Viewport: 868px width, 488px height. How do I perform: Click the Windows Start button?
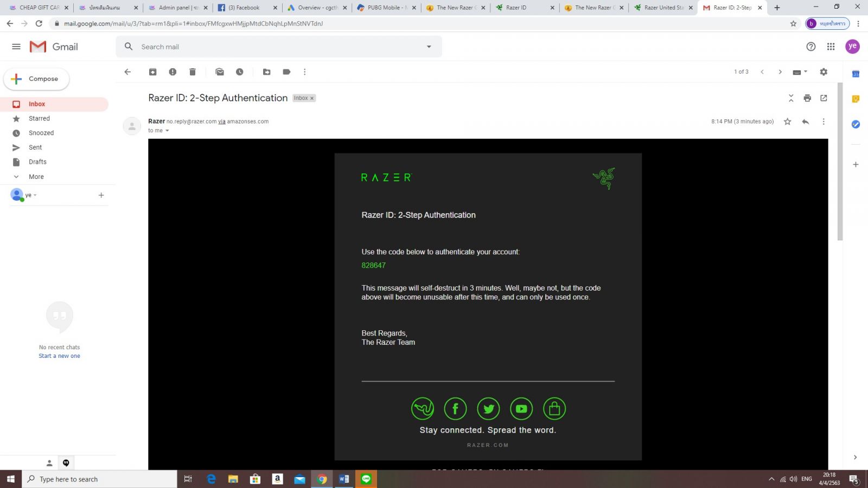pos(10,479)
